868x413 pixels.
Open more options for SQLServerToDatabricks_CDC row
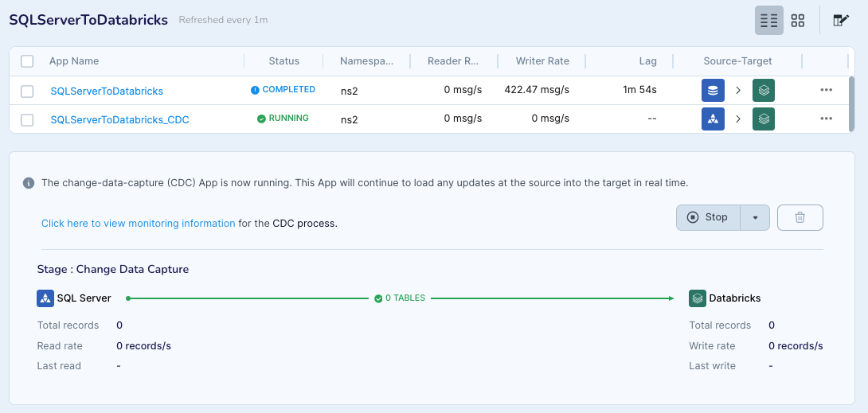(x=826, y=119)
